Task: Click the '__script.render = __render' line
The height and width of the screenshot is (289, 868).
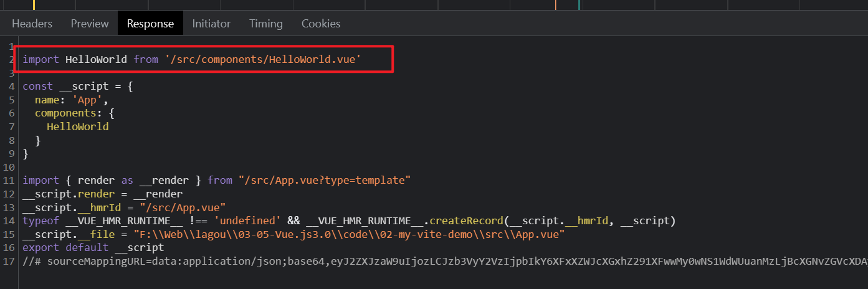Action: coord(103,194)
